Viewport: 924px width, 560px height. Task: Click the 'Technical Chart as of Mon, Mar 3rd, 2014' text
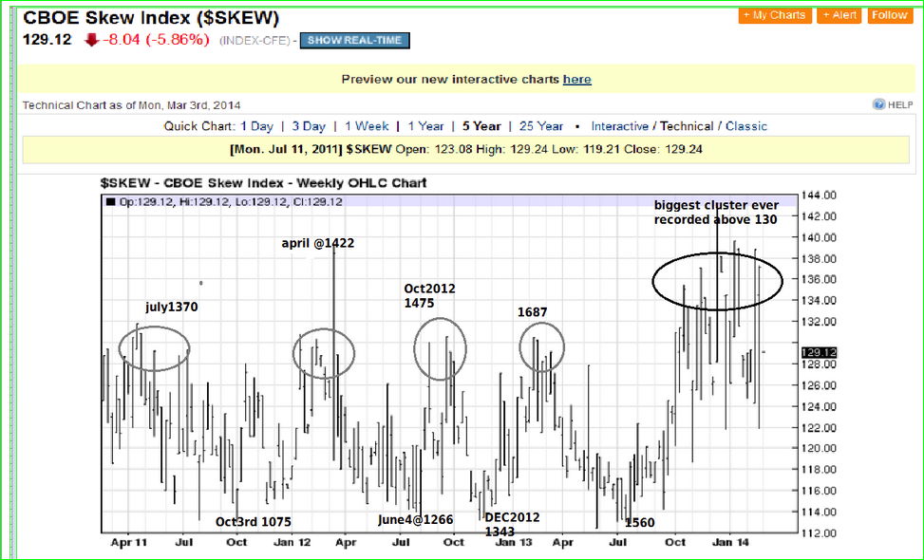click(x=131, y=105)
